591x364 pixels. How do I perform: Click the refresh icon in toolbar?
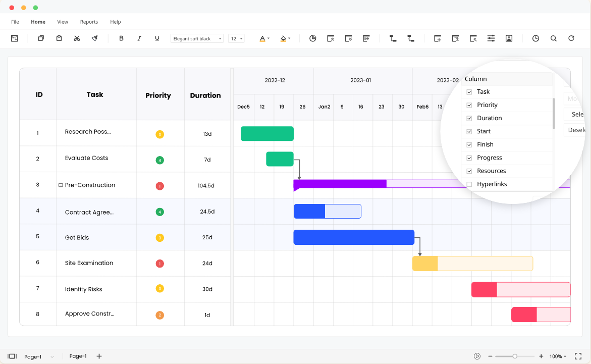pyautogui.click(x=571, y=38)
